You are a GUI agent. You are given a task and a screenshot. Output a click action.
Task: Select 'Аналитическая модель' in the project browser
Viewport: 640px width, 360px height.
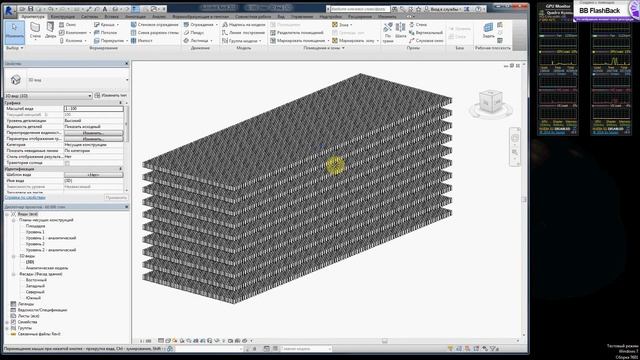pyautogui.click(x=47, y=268)
